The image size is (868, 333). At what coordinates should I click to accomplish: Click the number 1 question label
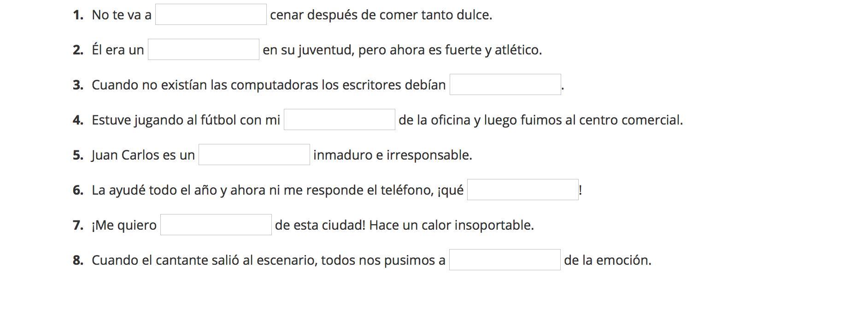point(78,15)
